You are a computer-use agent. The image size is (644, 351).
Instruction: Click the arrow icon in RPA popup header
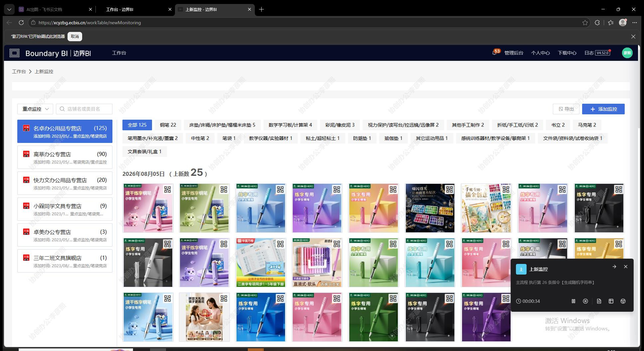(x=614, y=267)
